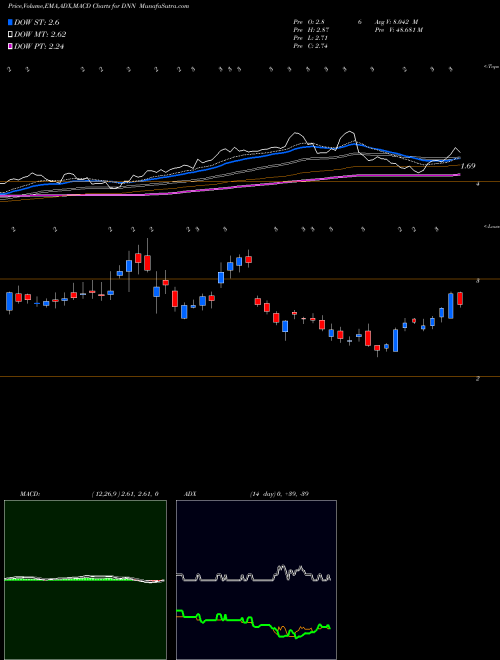
Task: Select the 'DOW ST: 2.6' legend label
Action: pos(39,23)
